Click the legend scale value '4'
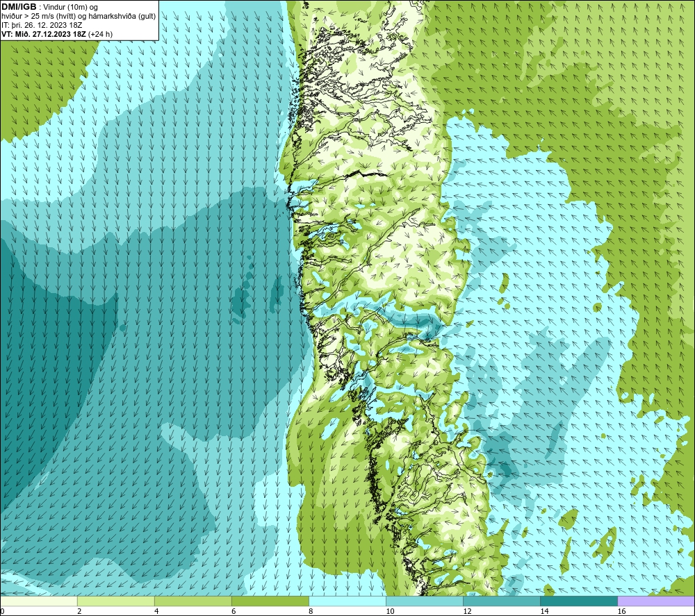 (x=156, y=611)
